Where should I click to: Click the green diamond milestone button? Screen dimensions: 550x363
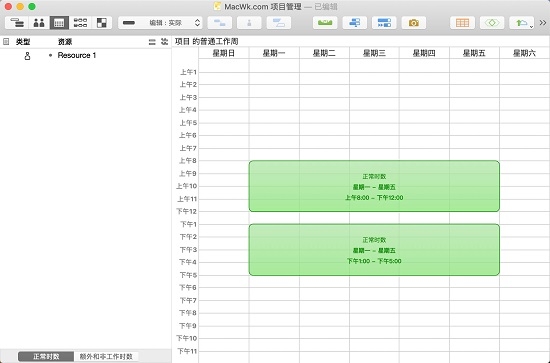[x=492, y=23]
